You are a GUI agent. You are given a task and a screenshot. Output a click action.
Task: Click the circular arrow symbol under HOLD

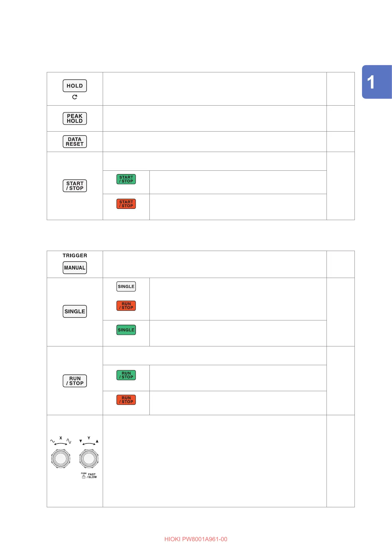click(x=75, y=97)
